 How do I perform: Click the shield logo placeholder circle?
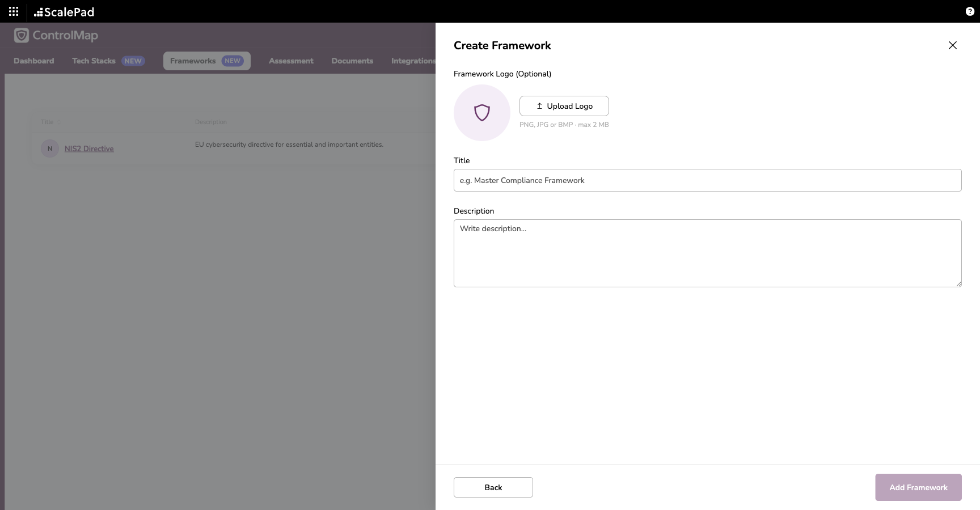coord(482,113)
